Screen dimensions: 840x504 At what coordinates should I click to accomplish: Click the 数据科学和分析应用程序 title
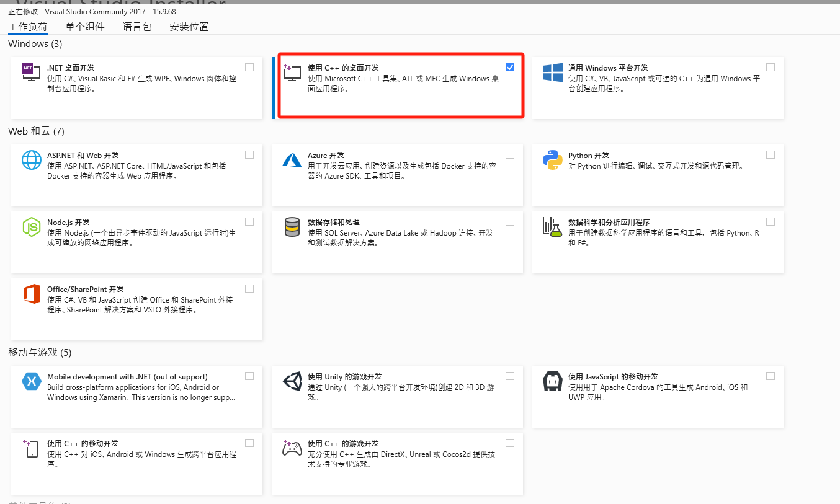click(609, 222)
